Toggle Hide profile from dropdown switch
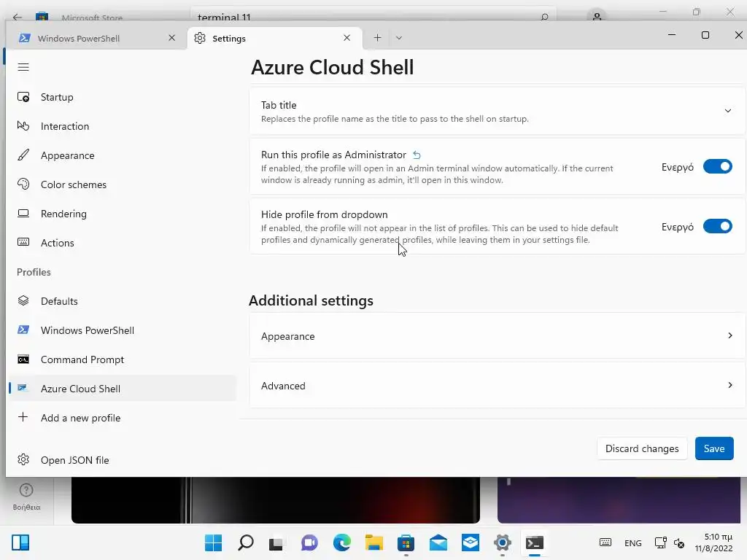Viewport: 747px width, 560px height. 718,226
